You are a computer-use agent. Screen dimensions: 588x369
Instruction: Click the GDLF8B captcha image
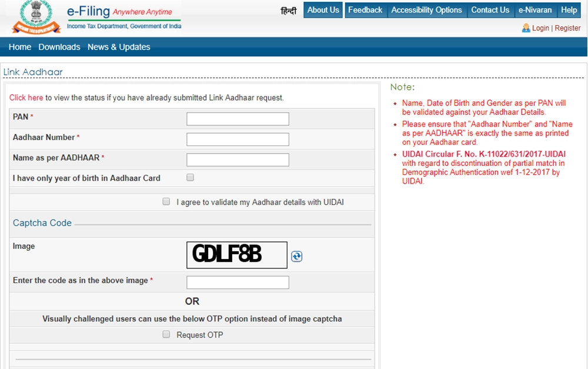tap(237, 255)
